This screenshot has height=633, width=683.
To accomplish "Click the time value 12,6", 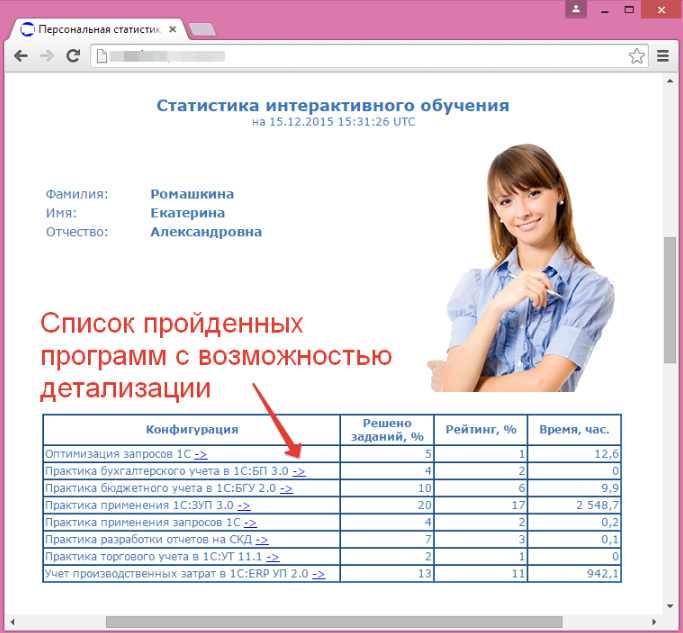I will 606,454.
